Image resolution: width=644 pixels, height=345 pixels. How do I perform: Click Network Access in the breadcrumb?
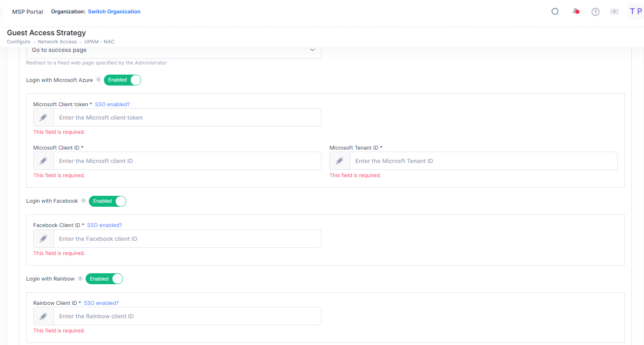[57, 42]
